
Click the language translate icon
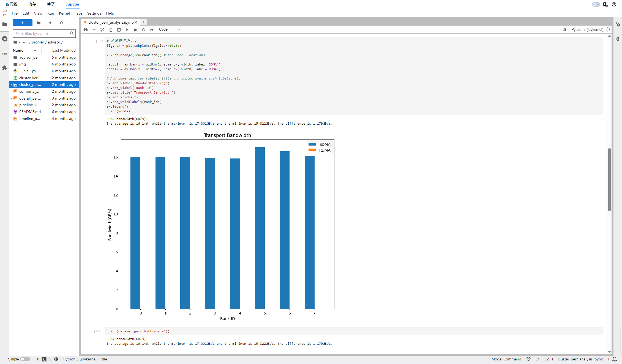coord(605,4)
